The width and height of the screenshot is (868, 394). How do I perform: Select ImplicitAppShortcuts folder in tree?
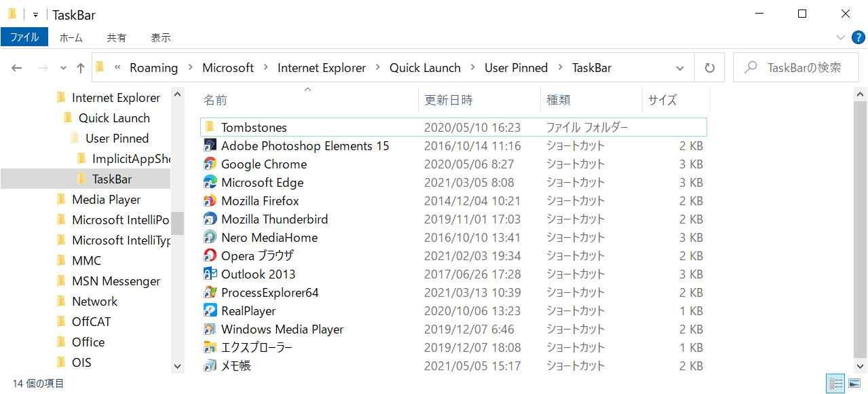tap(130, 159)
